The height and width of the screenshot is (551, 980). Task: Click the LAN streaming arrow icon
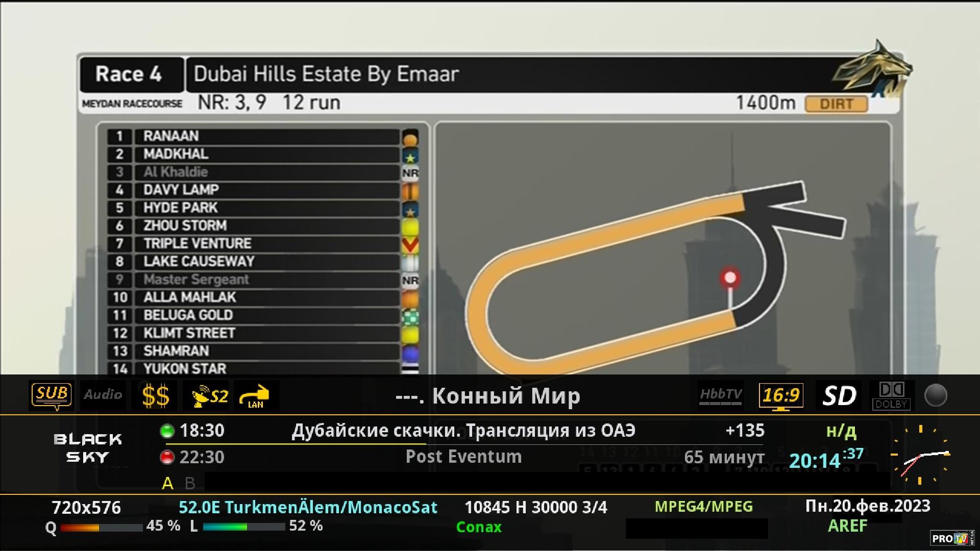(x=256, y=396)
